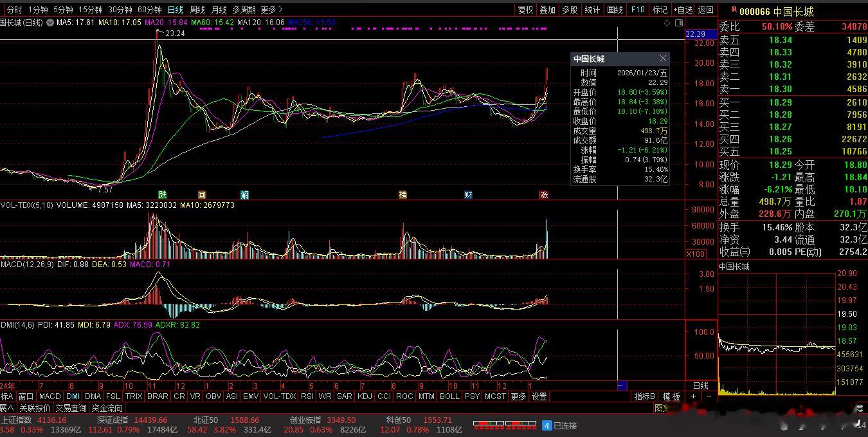Click the plus zoom icon beside 模板
The height and width of the screenshot is (437, 868).
[693, 396]
